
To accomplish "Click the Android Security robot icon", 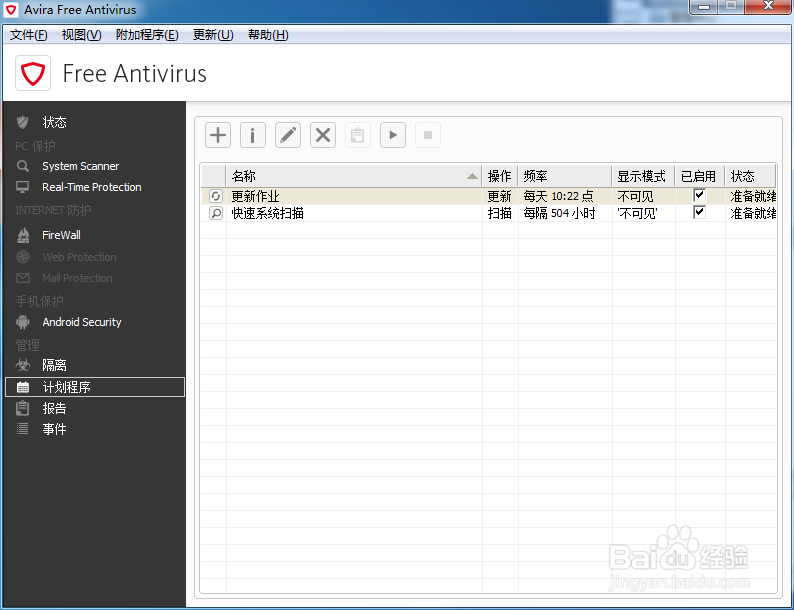I will point(23,322).
